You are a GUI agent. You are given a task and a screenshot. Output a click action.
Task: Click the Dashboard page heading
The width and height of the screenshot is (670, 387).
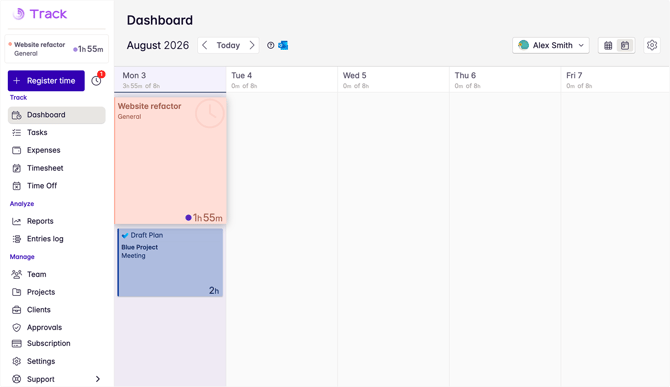[160, 20]
